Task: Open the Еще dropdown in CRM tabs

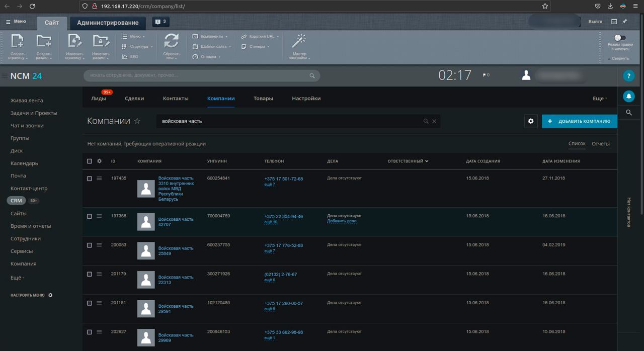Action: tap(600, 99)
